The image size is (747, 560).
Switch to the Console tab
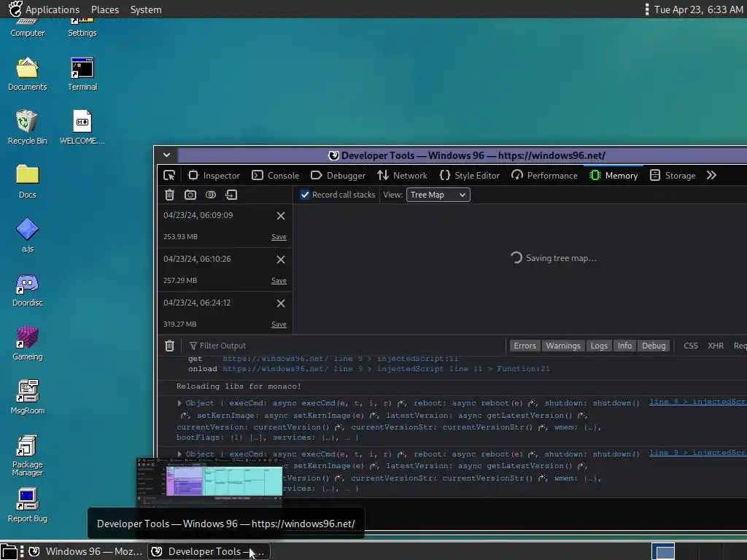(x=275, y=175)
